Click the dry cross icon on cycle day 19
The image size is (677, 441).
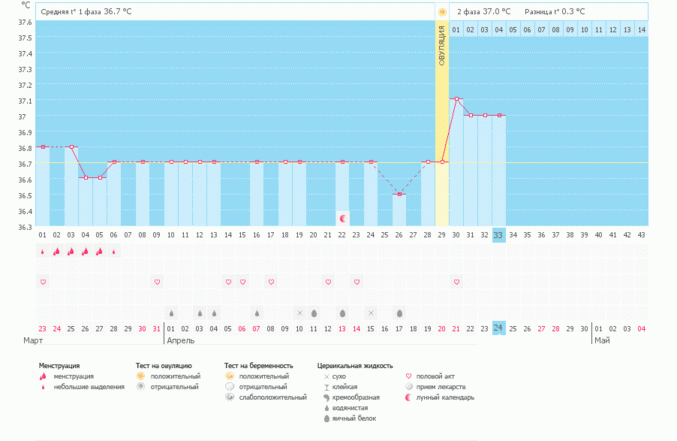click(x=299, y=312)
